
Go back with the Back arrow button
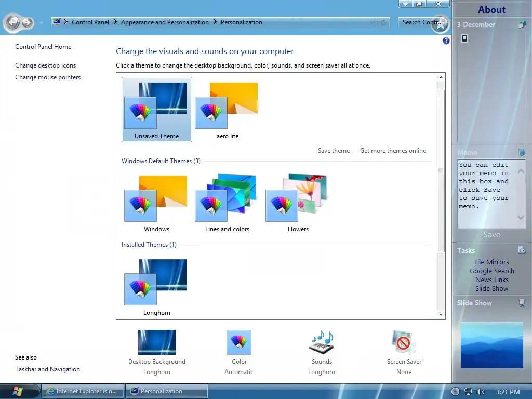click(14, 22)
